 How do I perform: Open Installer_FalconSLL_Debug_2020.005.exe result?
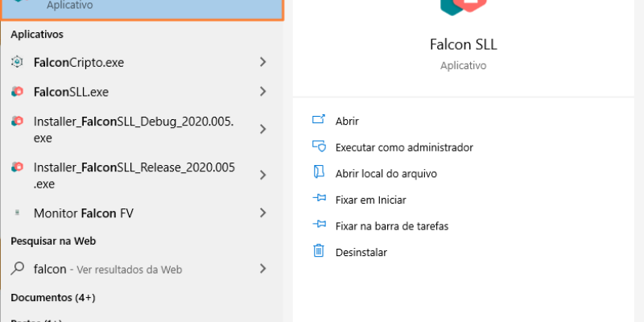tap(142, 130)
